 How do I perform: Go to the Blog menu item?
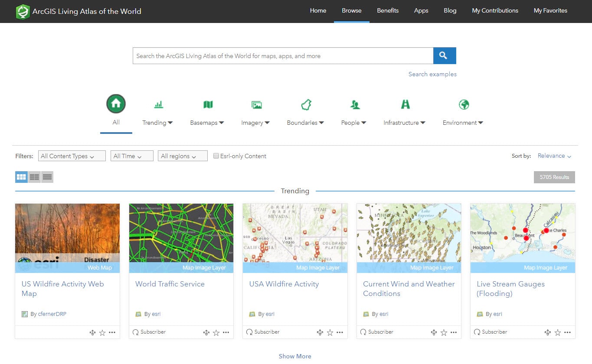click(x=450, y=10)
